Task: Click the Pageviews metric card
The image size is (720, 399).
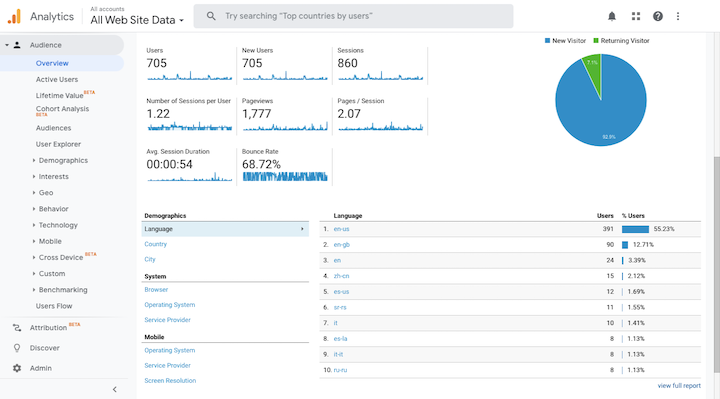Action: pos(285,116)
